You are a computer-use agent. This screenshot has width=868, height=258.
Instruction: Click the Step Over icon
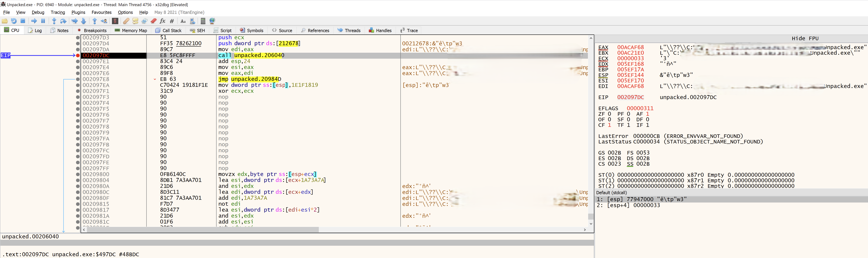[x=63, y=21]
